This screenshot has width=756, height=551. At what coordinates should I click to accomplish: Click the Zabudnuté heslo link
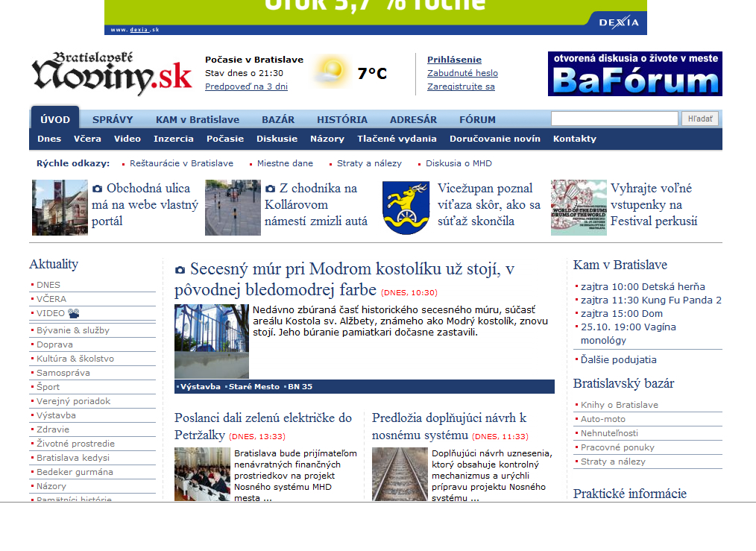click(462, 73)
